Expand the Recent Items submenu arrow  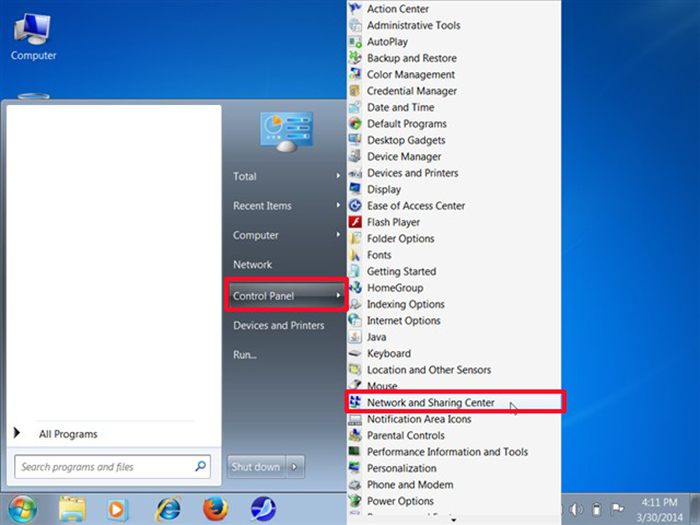tap(338, 205)
